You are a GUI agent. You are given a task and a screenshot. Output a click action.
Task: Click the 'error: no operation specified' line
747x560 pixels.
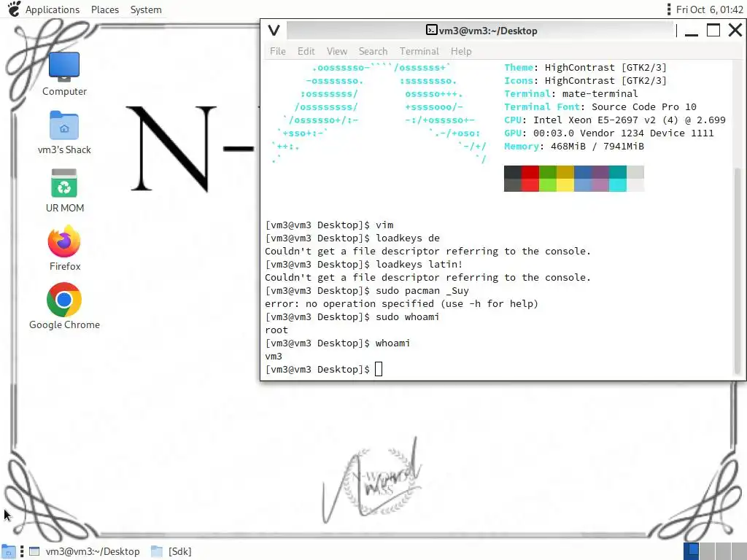401,304
